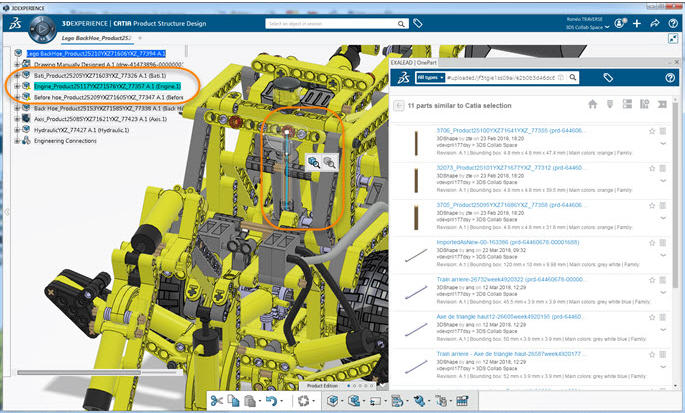This screenshot has width=685, height=413.
Task: Click the Cut scissors icon
Action: [x=217, y=400]
